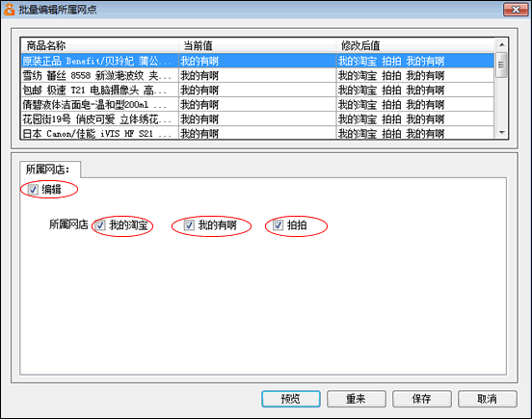Viewport: 532px width, 419px height.
Task: Click the 保存 save button
Action: (422, 399)
